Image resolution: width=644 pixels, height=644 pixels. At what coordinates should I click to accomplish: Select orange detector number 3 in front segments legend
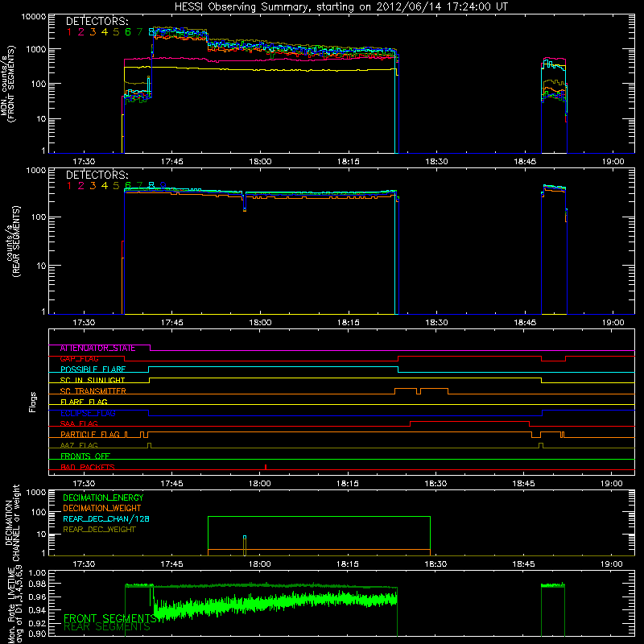coord(93,32)
